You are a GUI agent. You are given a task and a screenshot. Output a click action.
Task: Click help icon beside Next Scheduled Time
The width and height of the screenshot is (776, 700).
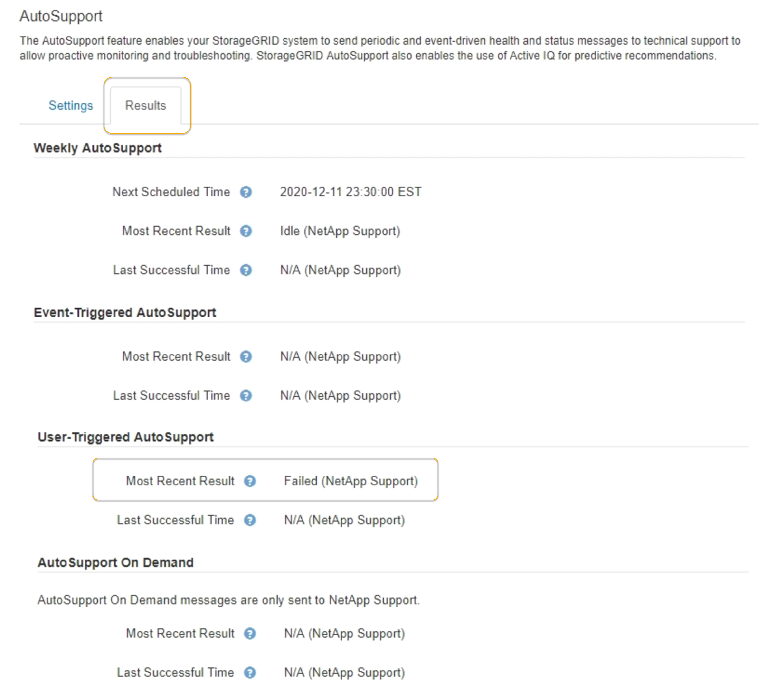pos(246,192)
